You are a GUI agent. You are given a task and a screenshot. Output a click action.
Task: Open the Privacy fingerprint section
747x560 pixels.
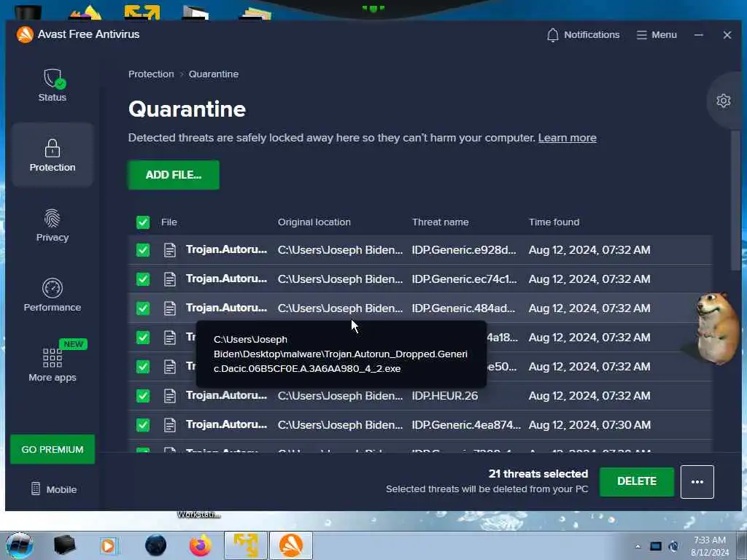click(x=53, y=225)
